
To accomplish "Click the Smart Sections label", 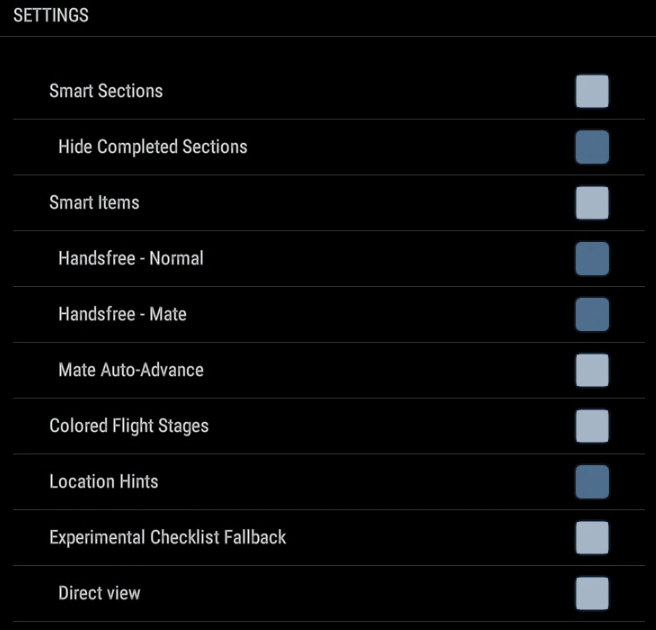I will [x=106, y=91].
